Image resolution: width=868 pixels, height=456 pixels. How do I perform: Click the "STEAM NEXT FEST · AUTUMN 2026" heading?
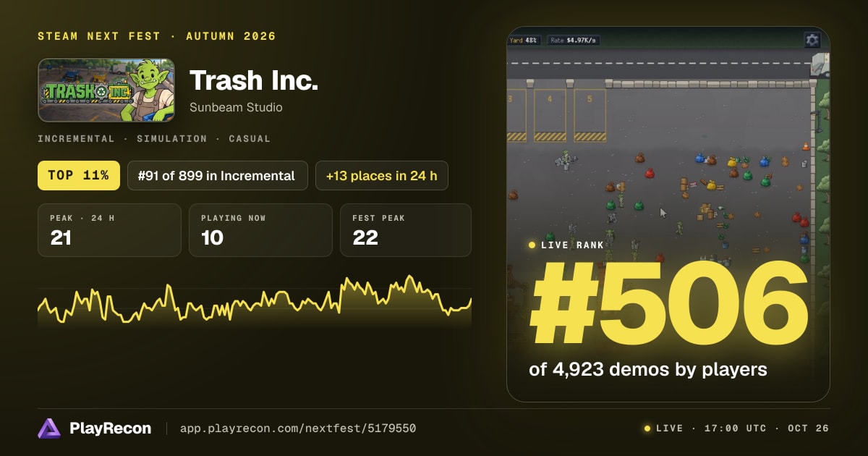tap(157, 36)
